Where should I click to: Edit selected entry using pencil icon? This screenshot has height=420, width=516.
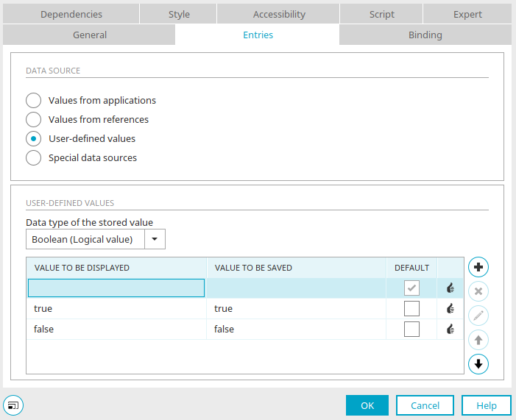(x=478, y=316)
